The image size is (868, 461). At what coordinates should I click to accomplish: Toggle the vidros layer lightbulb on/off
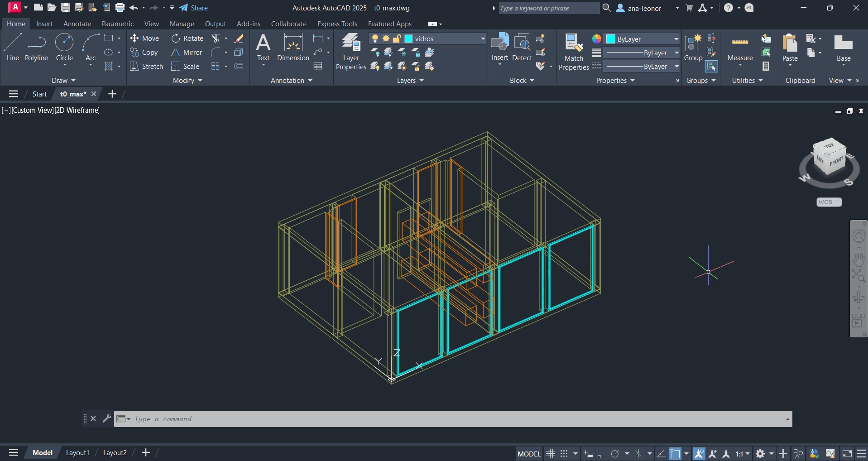pos(375,39)
